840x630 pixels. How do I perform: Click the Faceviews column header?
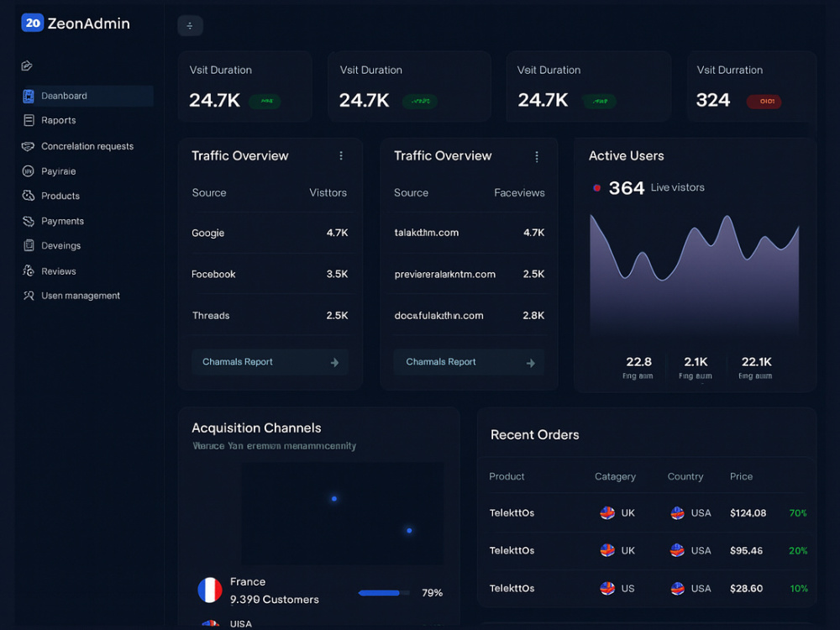(x=519, y=193)
